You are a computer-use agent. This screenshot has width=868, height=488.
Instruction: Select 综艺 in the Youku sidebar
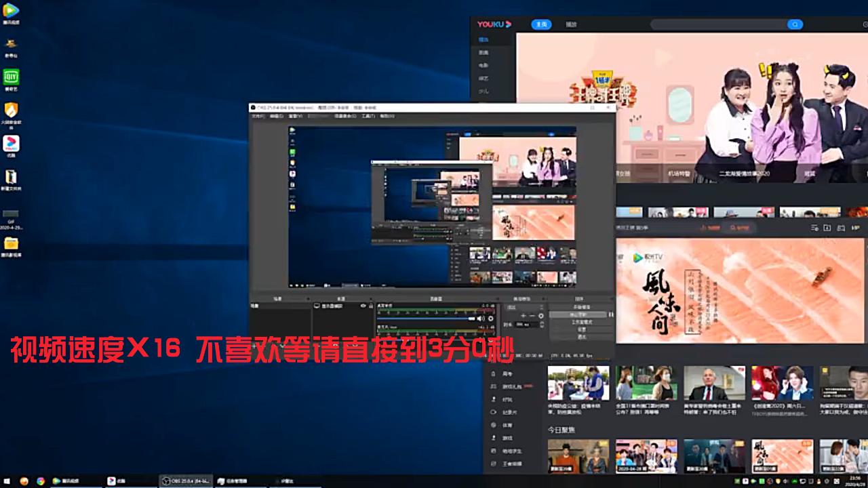coord(484,79)
